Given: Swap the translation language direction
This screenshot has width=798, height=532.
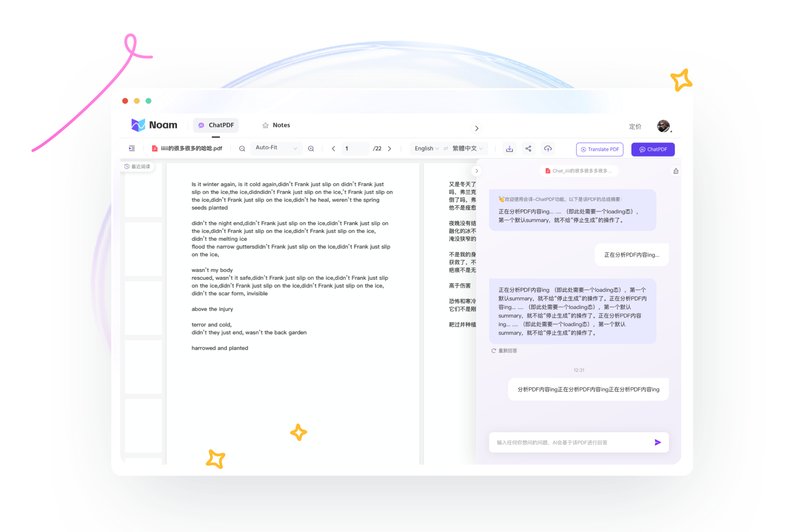Looking at the screenshot, I should coord(447,149).
